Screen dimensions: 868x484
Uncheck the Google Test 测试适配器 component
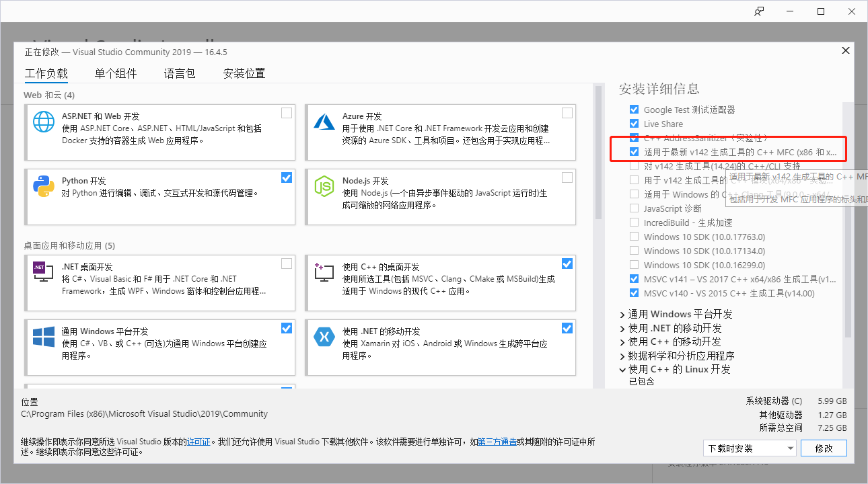(634, 110)
